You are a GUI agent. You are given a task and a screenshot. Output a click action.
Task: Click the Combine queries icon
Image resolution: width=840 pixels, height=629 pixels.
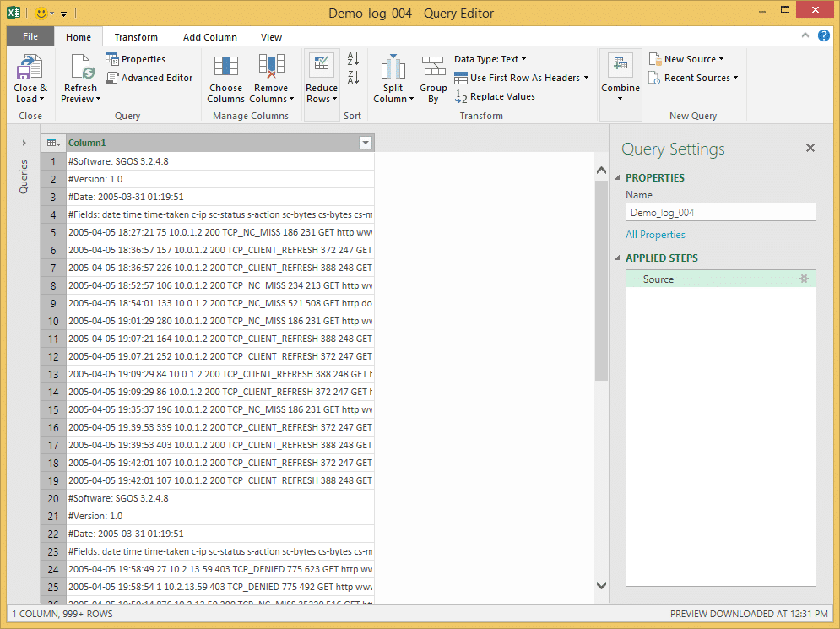tap(621, 65)
